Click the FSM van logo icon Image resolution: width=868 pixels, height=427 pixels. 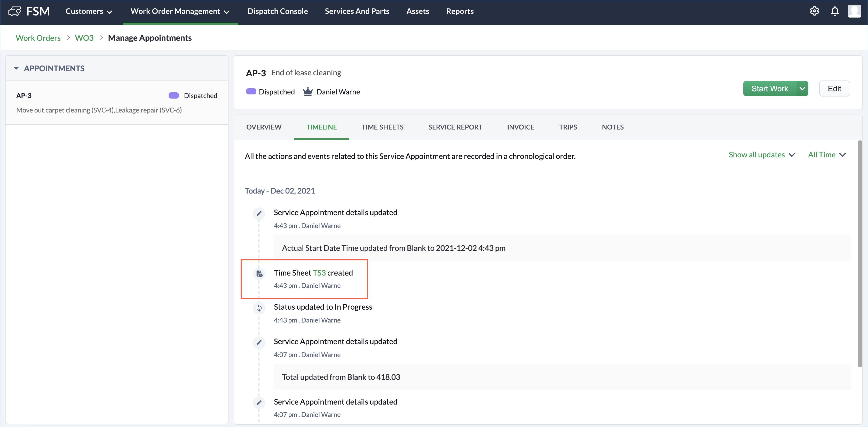14,11
